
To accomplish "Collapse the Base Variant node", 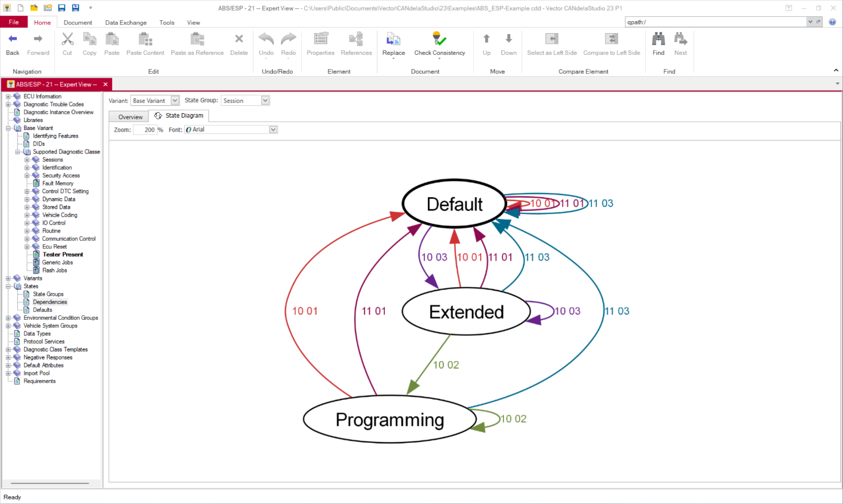I will tap(8, 128).
